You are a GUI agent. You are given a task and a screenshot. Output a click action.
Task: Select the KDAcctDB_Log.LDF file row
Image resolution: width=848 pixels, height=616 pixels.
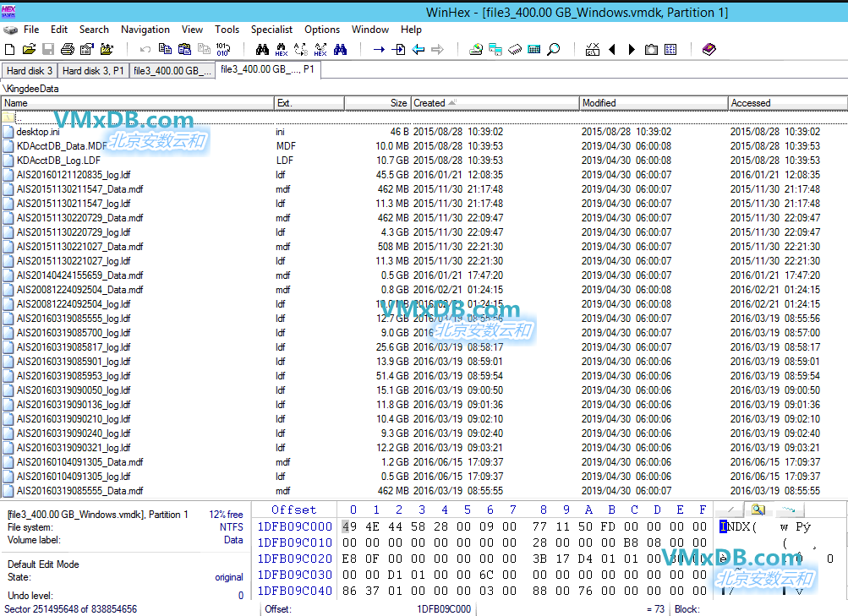tap(424, 161)
